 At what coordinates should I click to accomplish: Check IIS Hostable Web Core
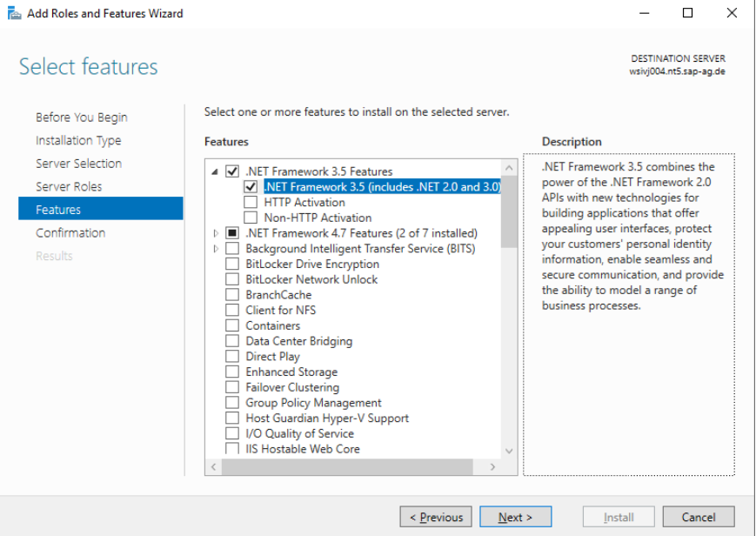[231, 449]
